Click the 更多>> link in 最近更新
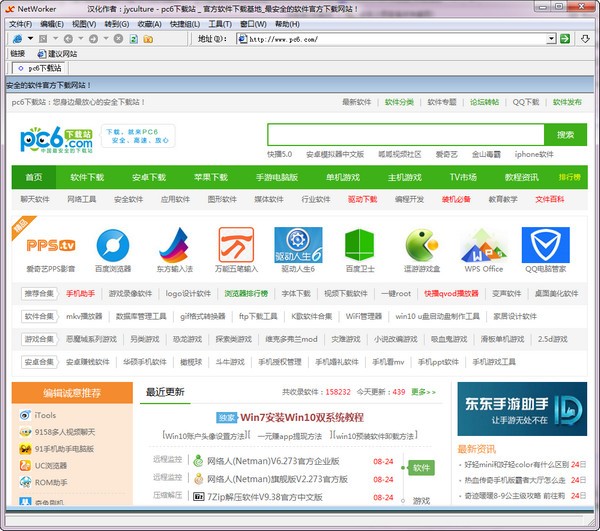 pos(423,392)
